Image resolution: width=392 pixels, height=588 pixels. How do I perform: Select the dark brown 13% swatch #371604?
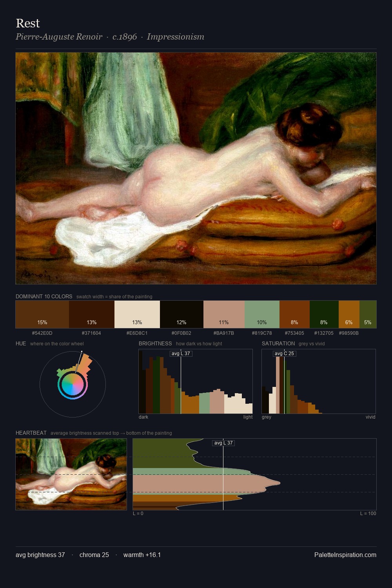pyautogui.click(x=92, y=314)
